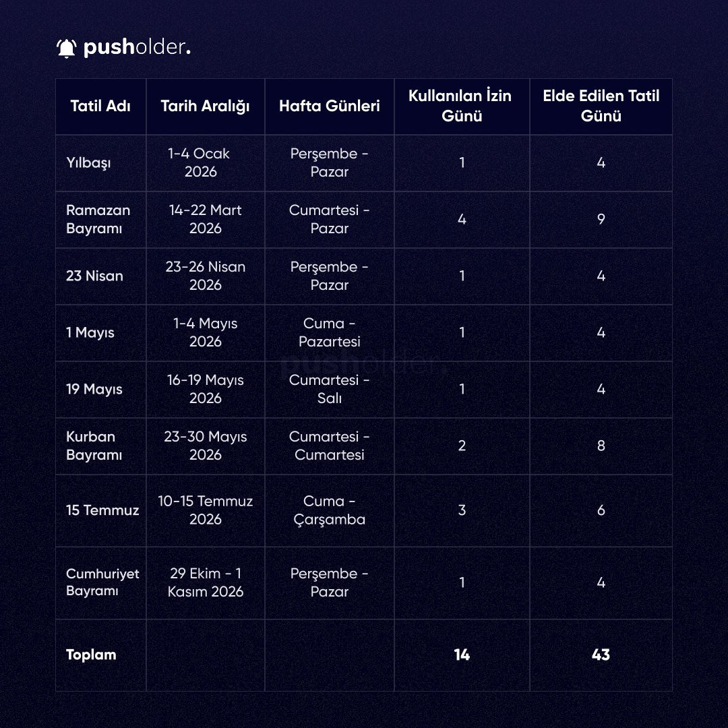Select the Tarih Aralığı column header
This screenshot has height=728, width=728.
click(x=205, y=106)
